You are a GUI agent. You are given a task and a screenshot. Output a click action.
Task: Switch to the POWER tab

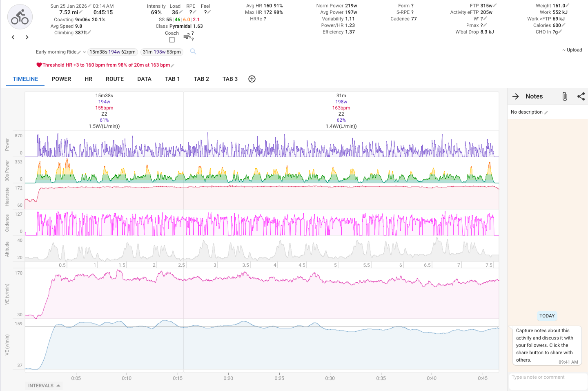point(61,79)
